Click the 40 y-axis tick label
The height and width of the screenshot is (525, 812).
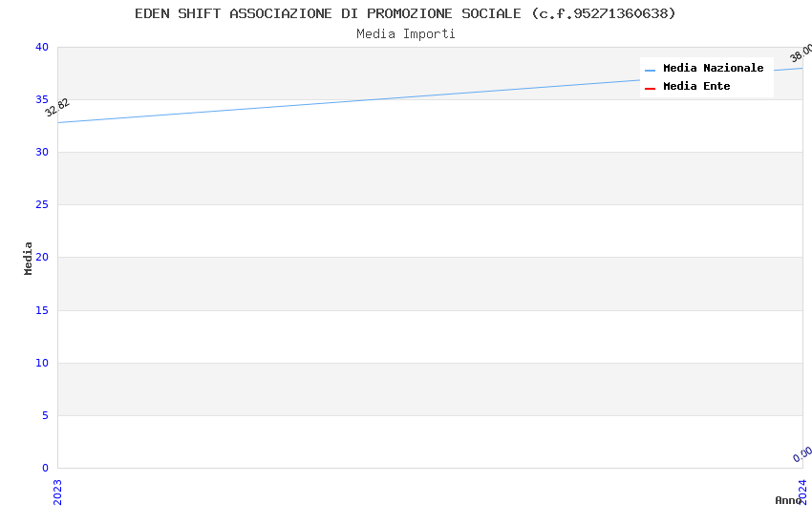pos(42,47)
